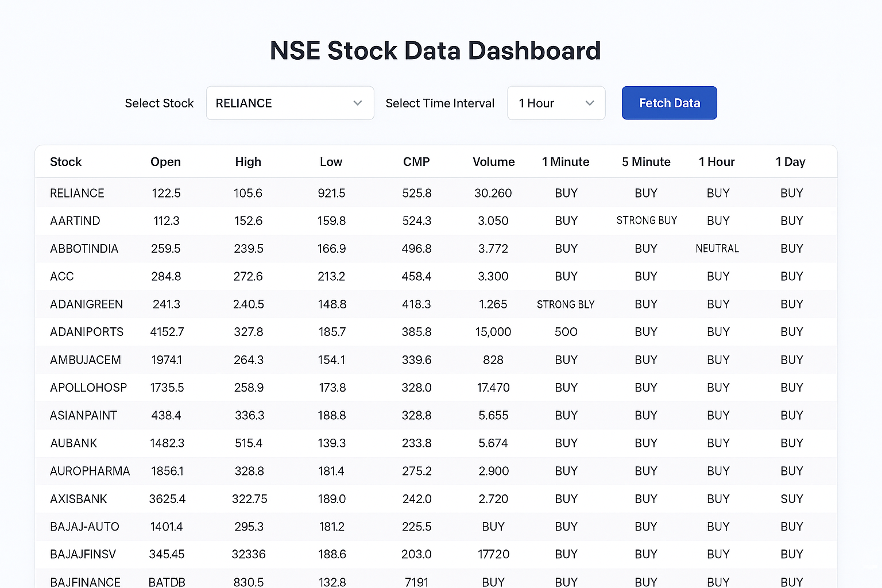Click the Open column header

(165, 162)
